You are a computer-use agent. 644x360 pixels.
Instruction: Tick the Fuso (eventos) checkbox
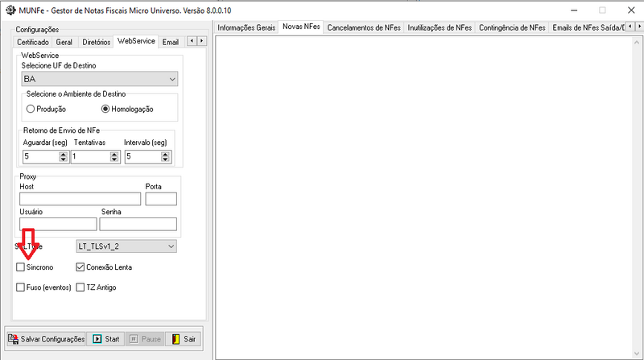[x=21, y=287]
